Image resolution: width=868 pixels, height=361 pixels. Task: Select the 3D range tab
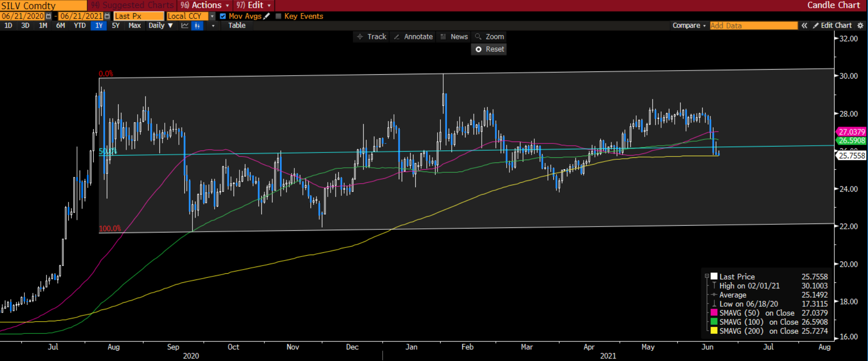tap(25, 26)
